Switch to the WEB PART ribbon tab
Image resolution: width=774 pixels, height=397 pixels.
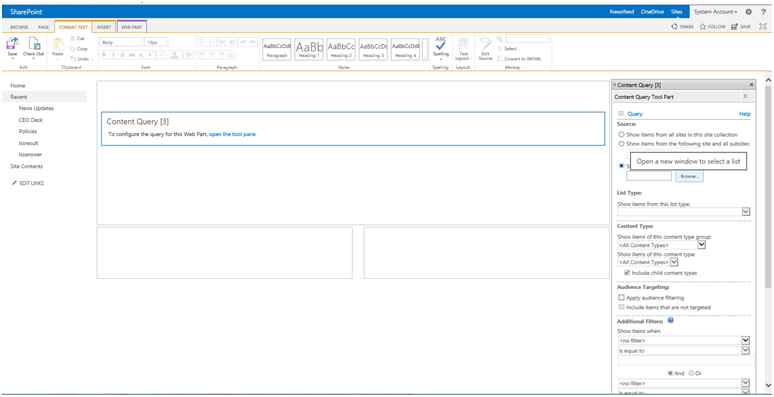pos(132,27)
